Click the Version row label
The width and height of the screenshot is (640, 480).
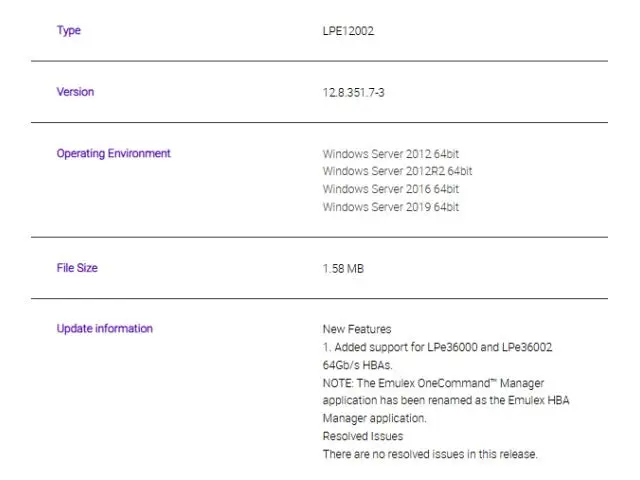[x=75, y=92]
